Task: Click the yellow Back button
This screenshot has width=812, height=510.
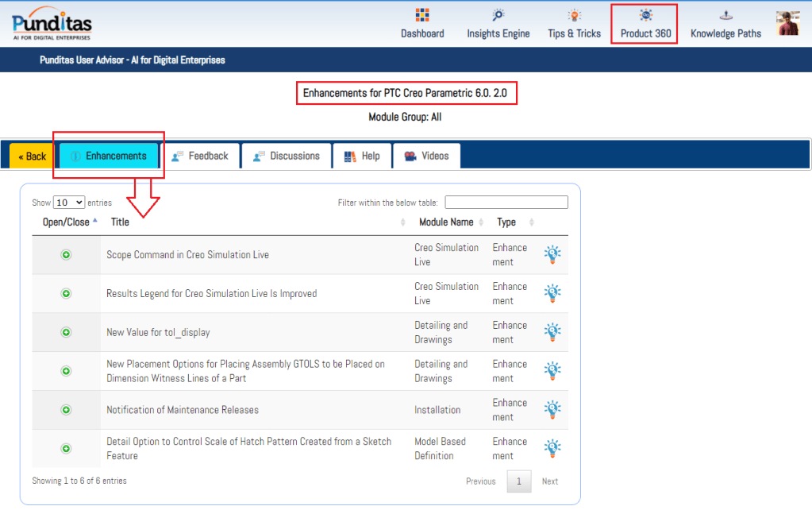Action: tap(33, 156)
